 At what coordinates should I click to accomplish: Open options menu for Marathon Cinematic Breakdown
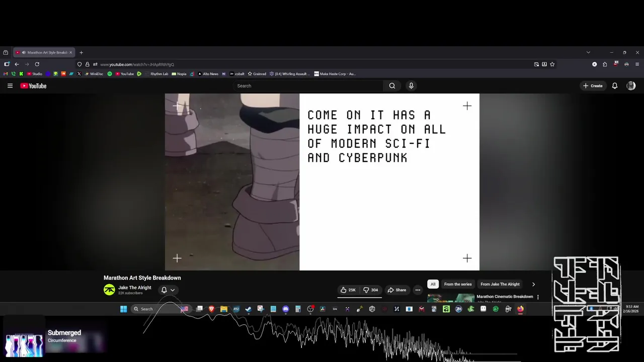coord(538,297)
